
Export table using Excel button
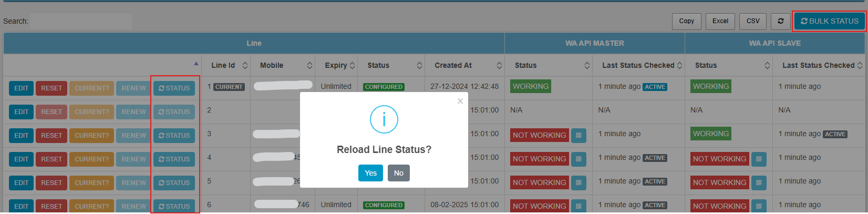[720, 21]
